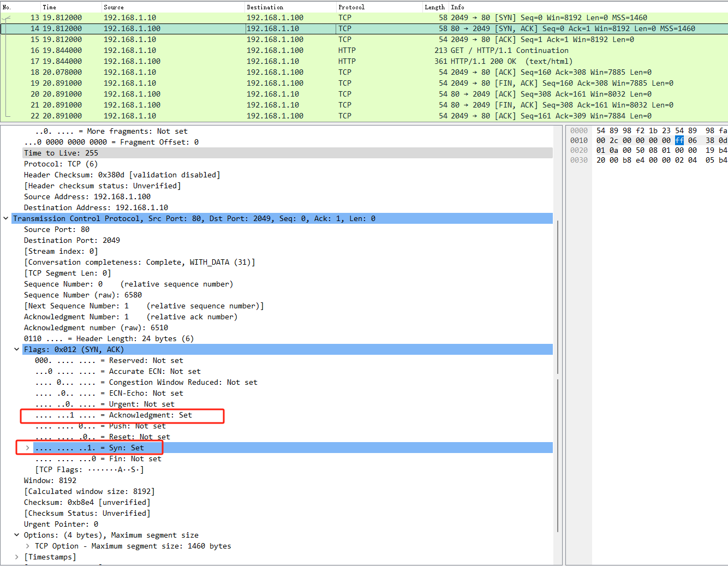This screenshot has height=566, width=728.
Task: Select packet 22 Seq=161 Ack=309 row
Action: (x=364, y=116)
